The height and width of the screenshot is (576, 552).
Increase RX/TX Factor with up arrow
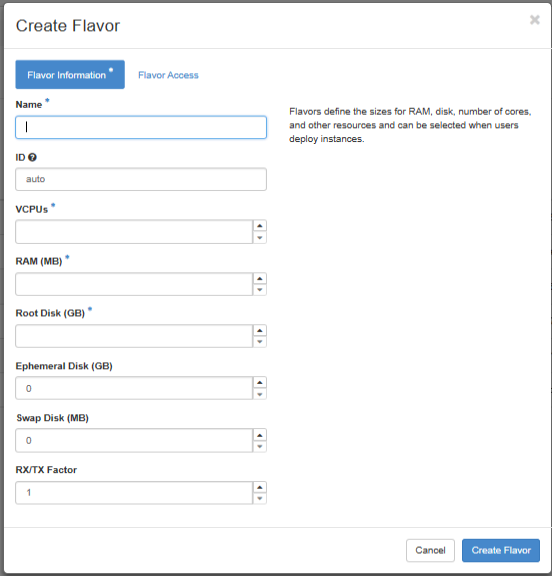click(260, 487)
